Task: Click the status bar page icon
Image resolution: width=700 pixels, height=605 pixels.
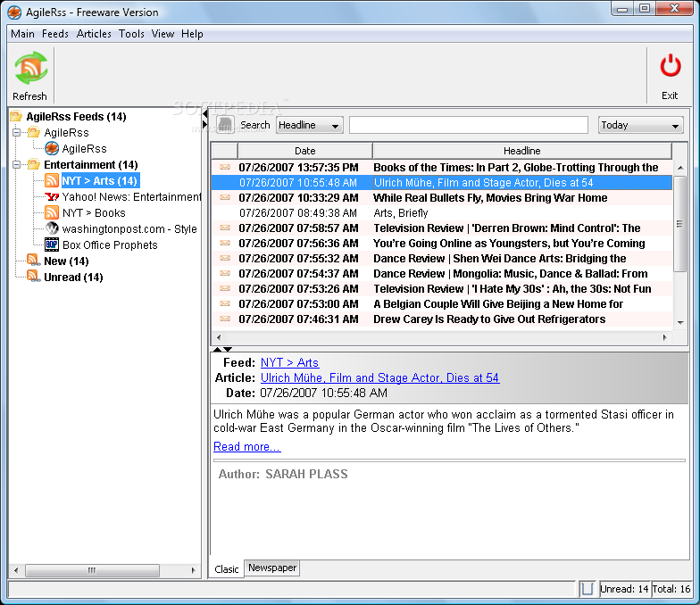Action: pos(587,589)
